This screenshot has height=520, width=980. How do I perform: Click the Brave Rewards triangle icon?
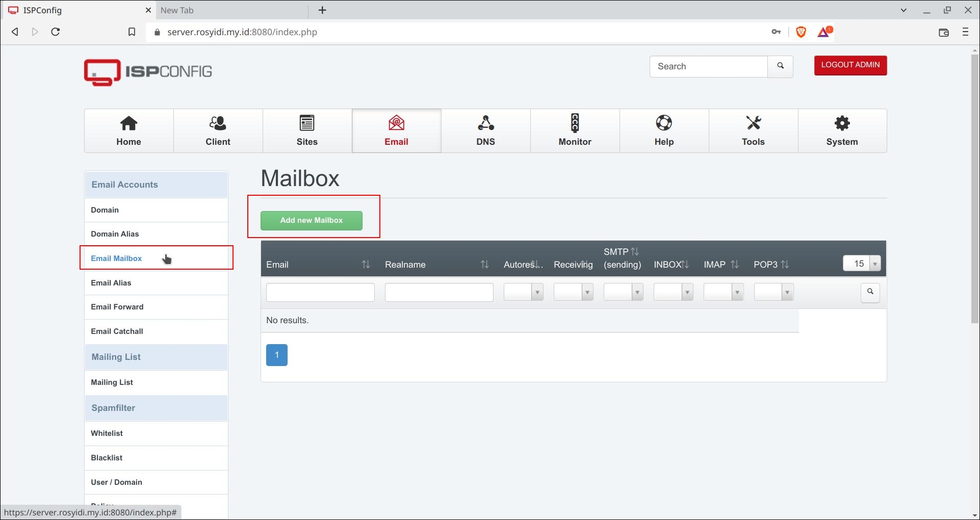[x=824, y=32]
